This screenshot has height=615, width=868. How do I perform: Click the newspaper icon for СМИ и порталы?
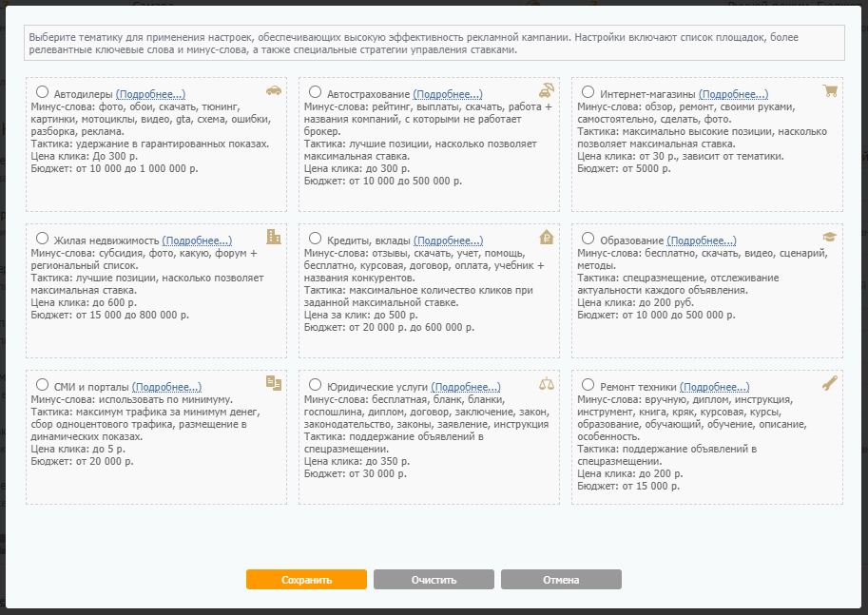[274, 383]
